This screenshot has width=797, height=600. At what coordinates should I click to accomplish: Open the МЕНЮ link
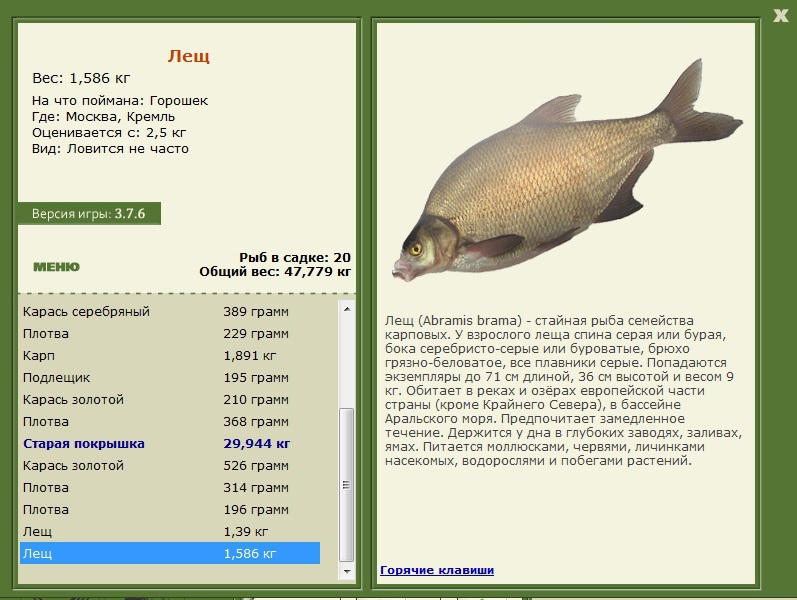[56, 267]
